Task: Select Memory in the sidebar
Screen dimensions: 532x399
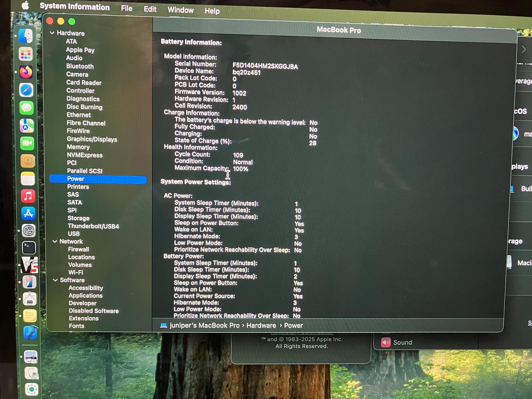Action: point(78,147)
